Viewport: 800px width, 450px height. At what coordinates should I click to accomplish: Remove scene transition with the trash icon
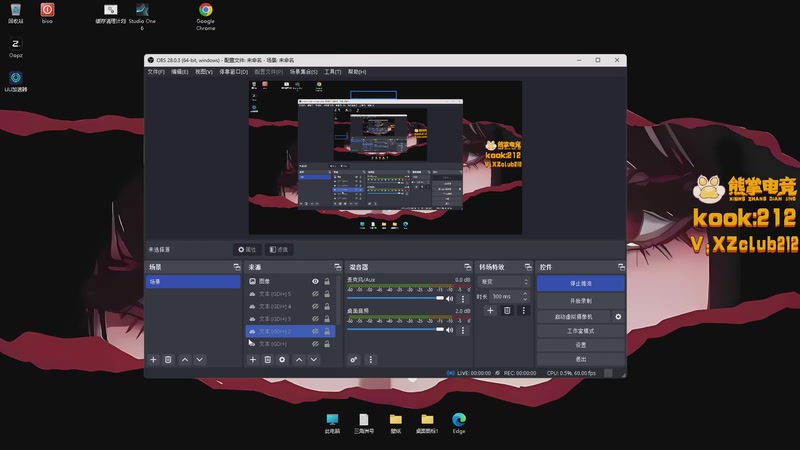click(x=507, y=310)
